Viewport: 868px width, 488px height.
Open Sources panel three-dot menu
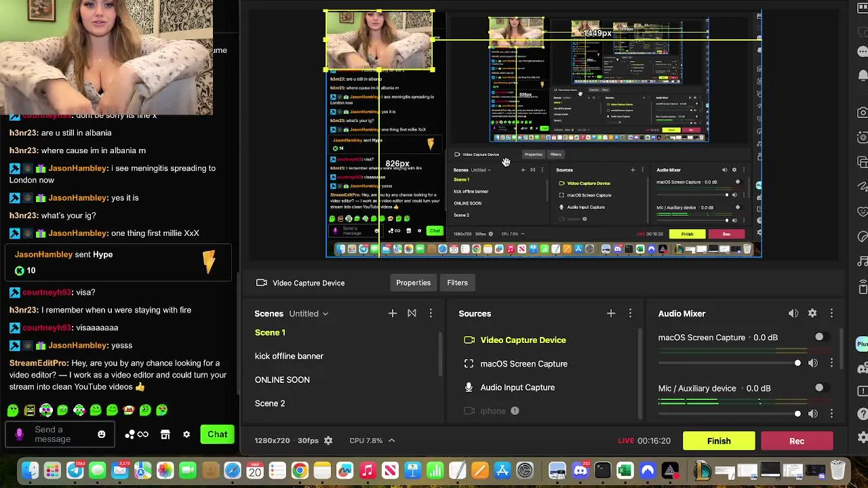tap(630, 313)
